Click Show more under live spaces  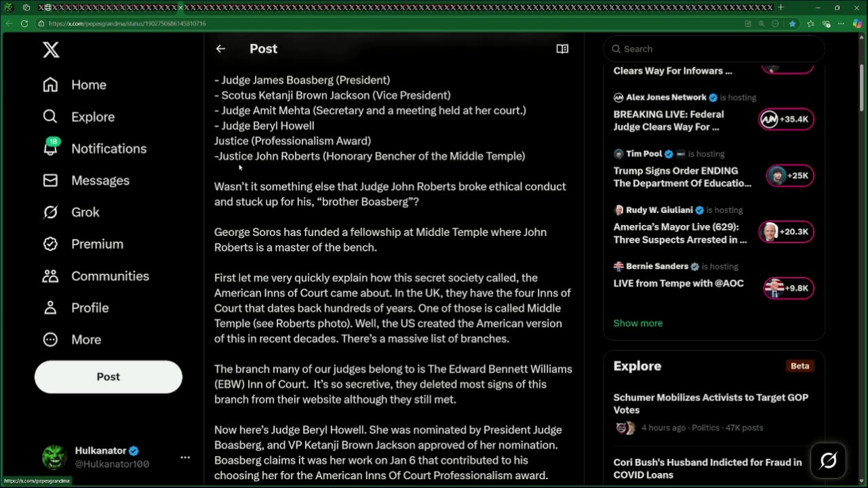click(x=638, y=323)
